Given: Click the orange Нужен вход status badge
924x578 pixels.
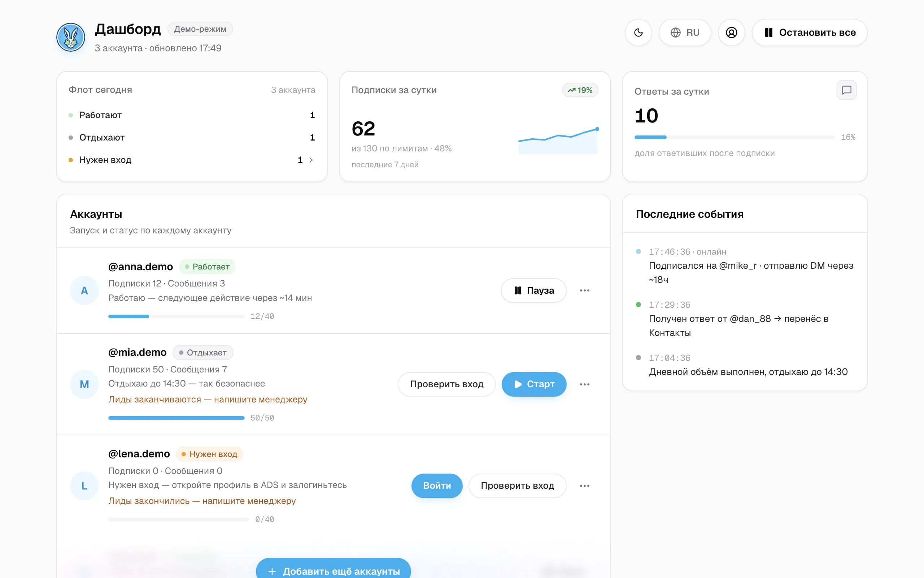Looking at the screenshot, I should 209,454.
